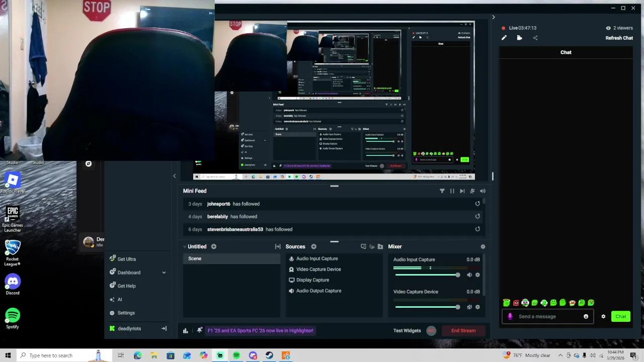Viewport: 644px width, 362px height.
Task: Open Audio Input Capture mixer gear settings
Action: point(477,275)
